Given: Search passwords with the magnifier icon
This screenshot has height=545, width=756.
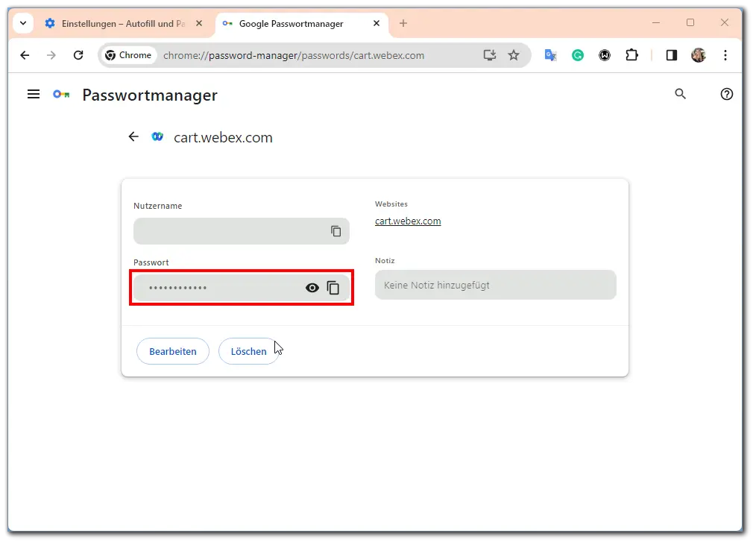Looking at the screenshot, I should pyautogui.click(x=680, y=94).
